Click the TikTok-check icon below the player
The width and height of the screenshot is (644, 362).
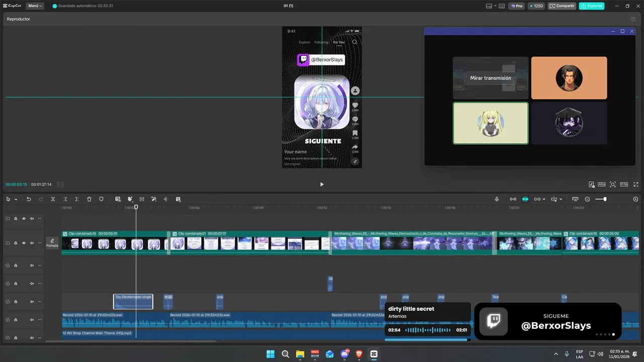coord(592,185)
